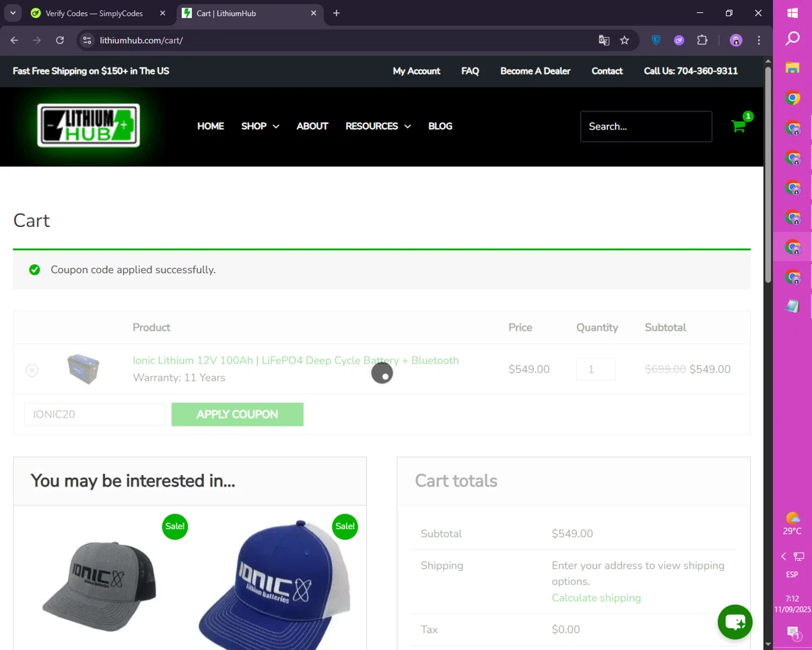The width and height of the screenshot is (812, 650).
Task: Open the Ionic Lithium 12V 100Ah product link
Action: (296, 360)
